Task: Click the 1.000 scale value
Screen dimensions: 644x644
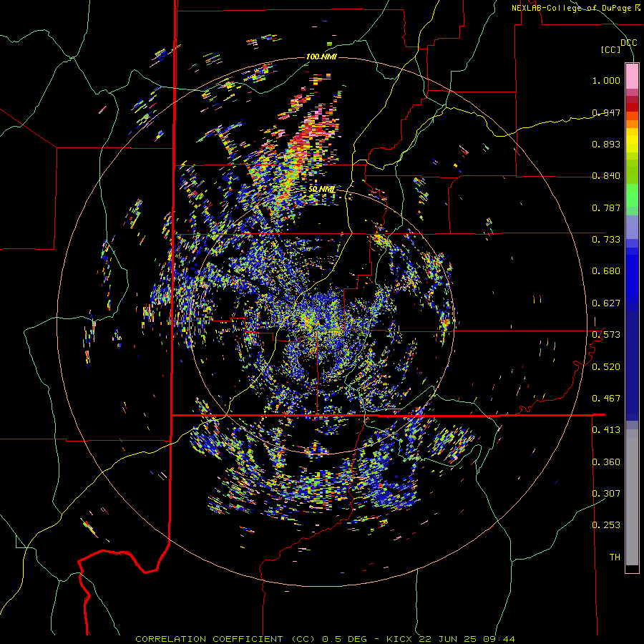Action: [x=606, y=80]
